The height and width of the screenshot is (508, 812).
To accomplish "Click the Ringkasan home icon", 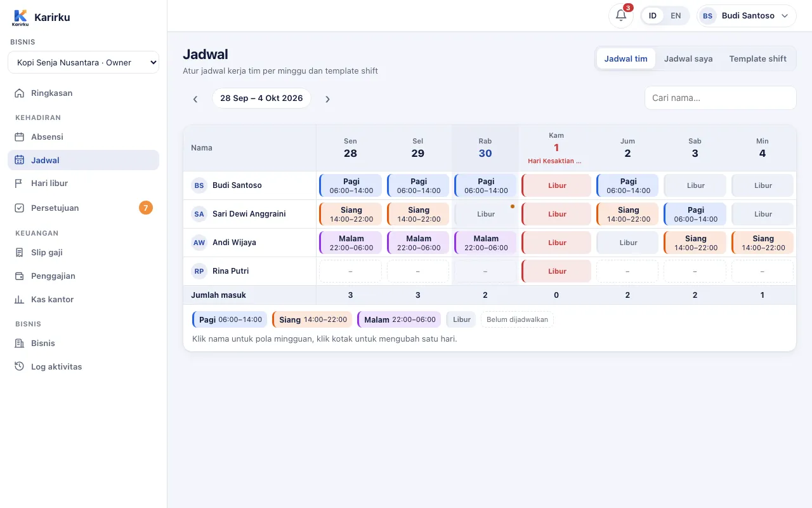I will pyautogui.click(x=19, y=93).
